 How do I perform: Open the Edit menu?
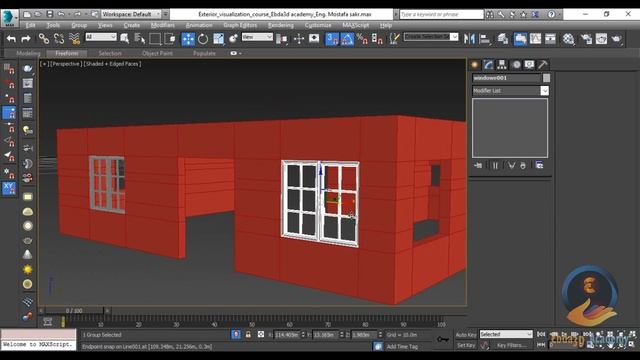click(31, 25)
